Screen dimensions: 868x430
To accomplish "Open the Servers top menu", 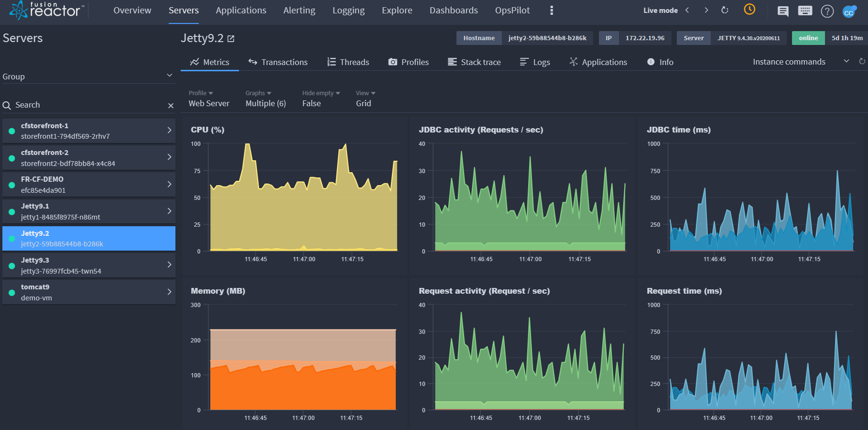I will 184,11.
